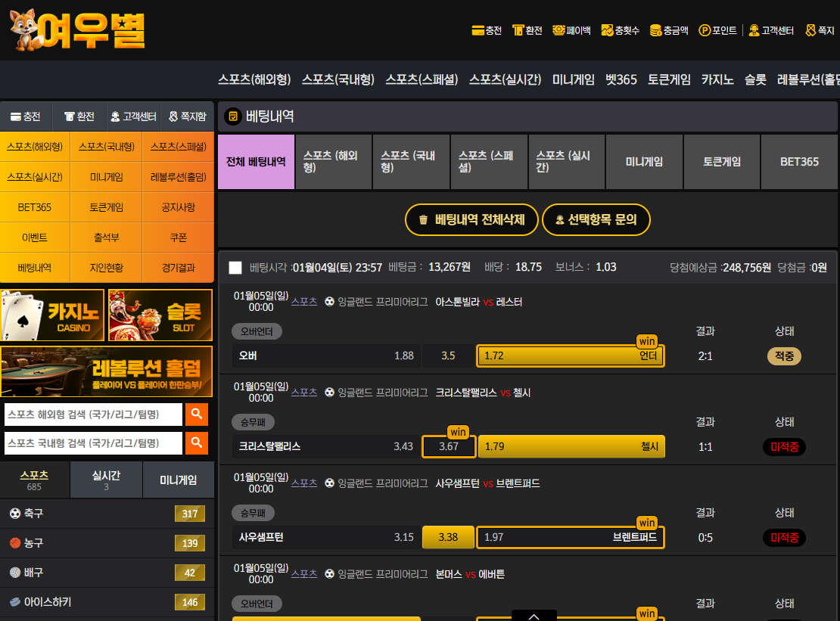Click search icon for 국내형 sports search

pos(197,442)
